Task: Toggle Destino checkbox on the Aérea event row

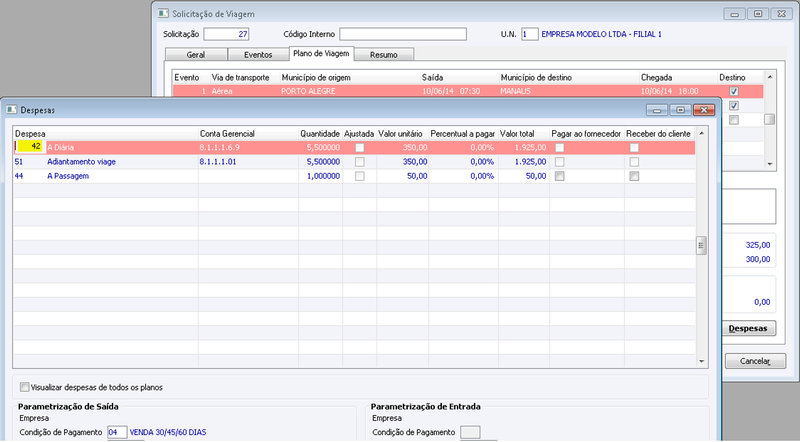Action: point(734,91)
